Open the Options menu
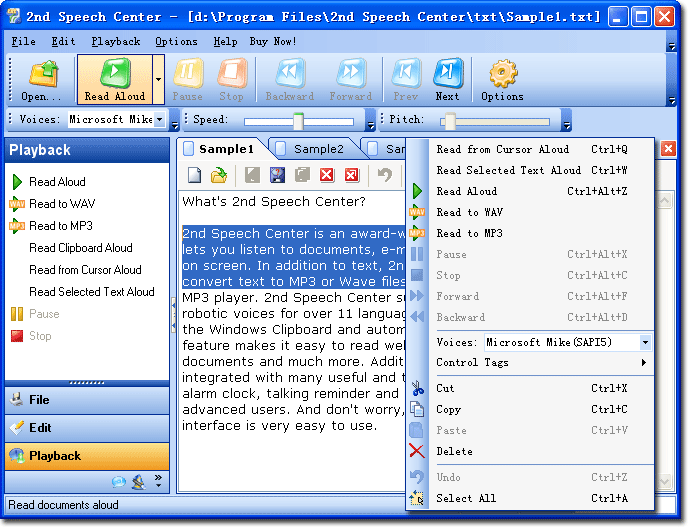This screenshot has height=530, width=690. click(x=176, y=41)
